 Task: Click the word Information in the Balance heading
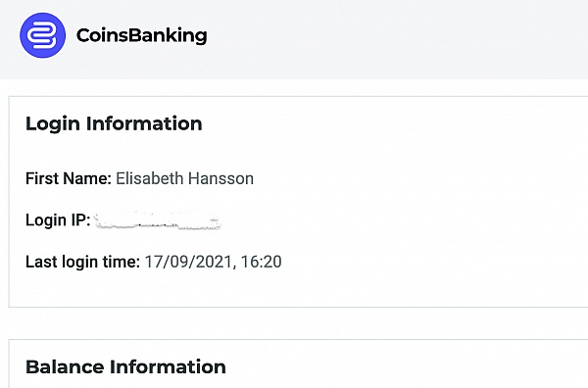click(x=168, y=367)
